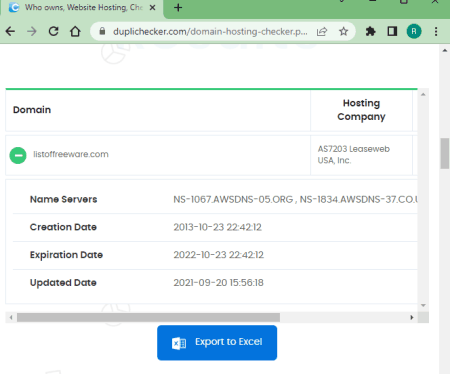Screen dimensions: 450x374
Task: Open Chrome three-dot menu
Action: click(x=436, y=32)
